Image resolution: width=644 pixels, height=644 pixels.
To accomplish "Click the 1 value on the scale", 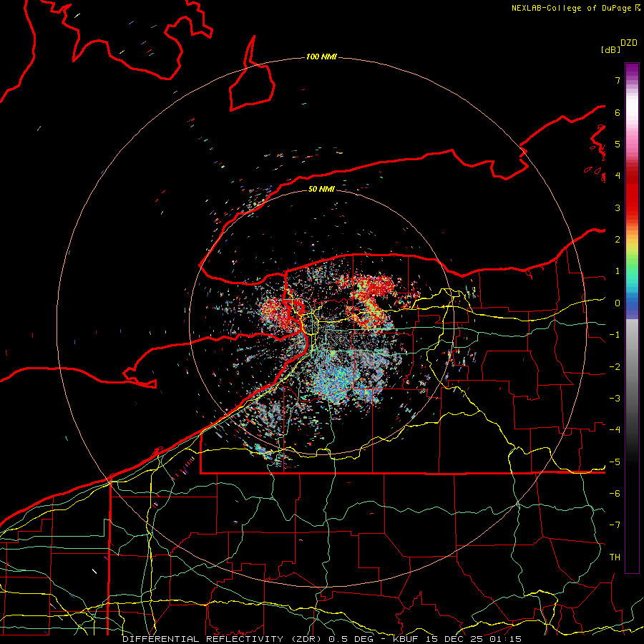I will click(618, 271).
